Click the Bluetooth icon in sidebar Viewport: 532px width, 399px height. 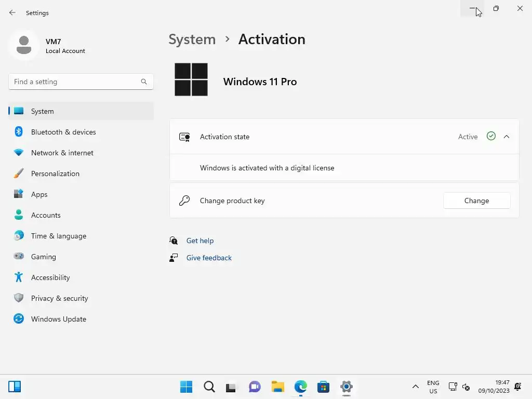pos(19,131)
